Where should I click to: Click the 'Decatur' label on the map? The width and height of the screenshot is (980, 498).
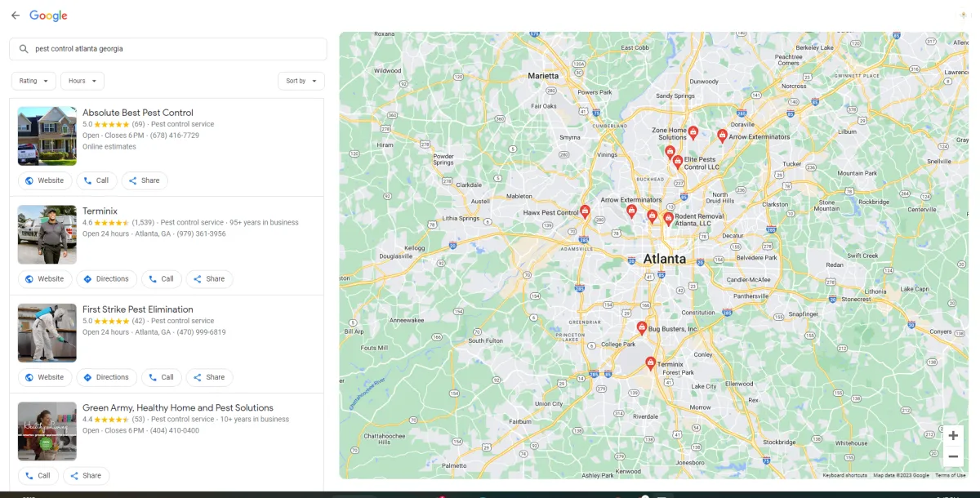pos(733,235)
